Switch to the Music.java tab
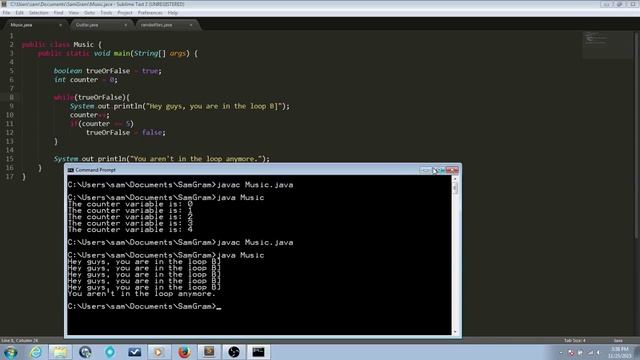Viewport: 640px width, 360px height. [34, 25]
